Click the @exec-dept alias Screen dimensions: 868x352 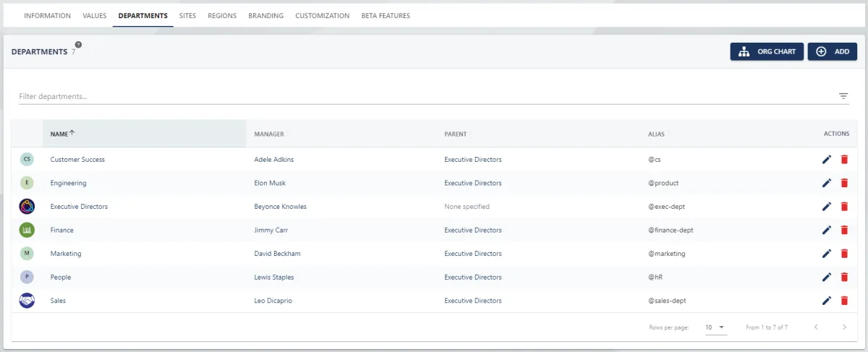666,207
